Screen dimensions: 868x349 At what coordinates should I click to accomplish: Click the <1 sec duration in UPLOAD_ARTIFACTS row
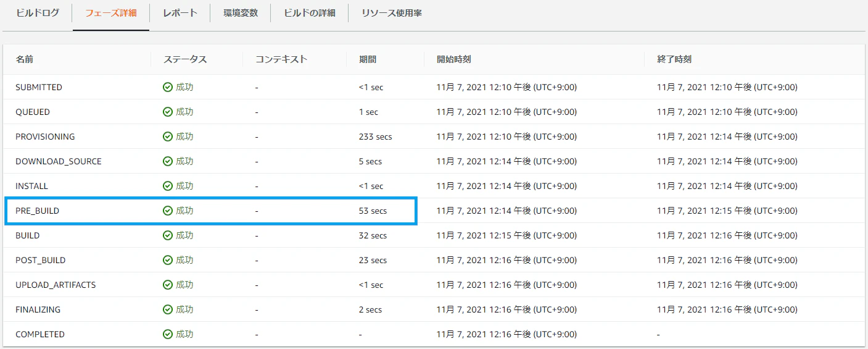pyautogui.click(x=371, y=285)
